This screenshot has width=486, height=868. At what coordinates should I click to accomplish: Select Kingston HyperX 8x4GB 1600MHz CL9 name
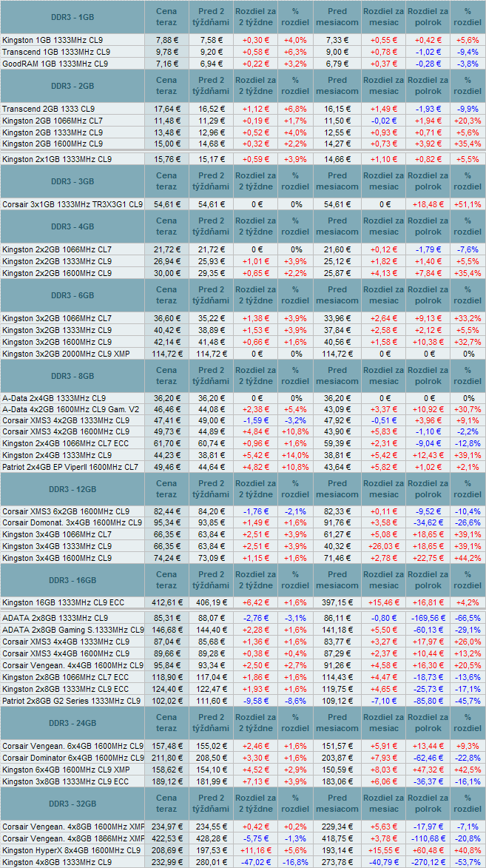coord(72,850)
